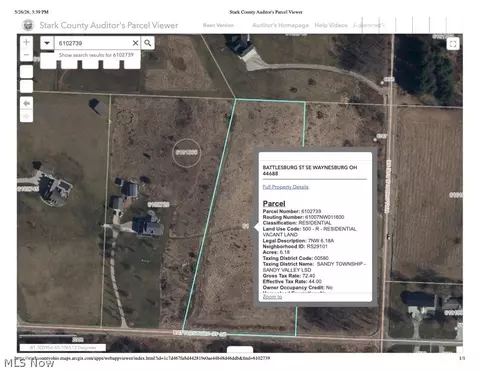480x370 pixels.
Task: Clear the search box text
Action: 135,43
